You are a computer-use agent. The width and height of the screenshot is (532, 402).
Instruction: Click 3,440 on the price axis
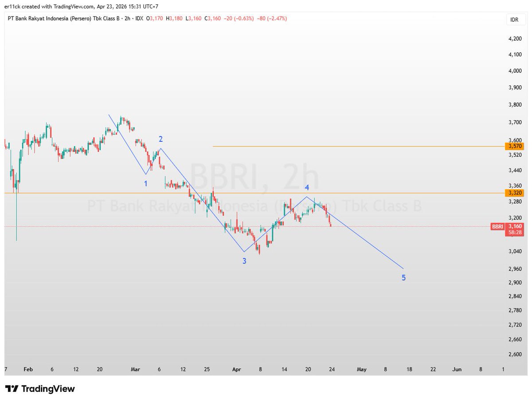515,170
